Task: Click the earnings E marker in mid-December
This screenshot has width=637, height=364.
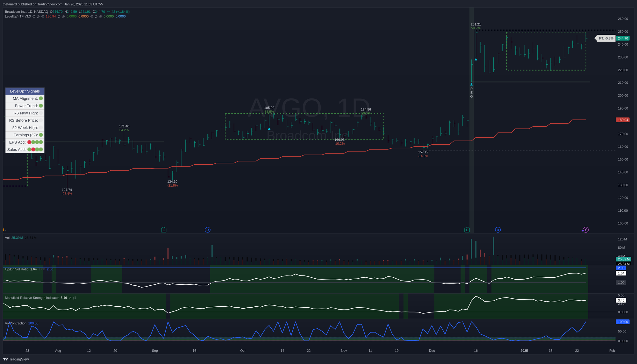Action: 467,230
